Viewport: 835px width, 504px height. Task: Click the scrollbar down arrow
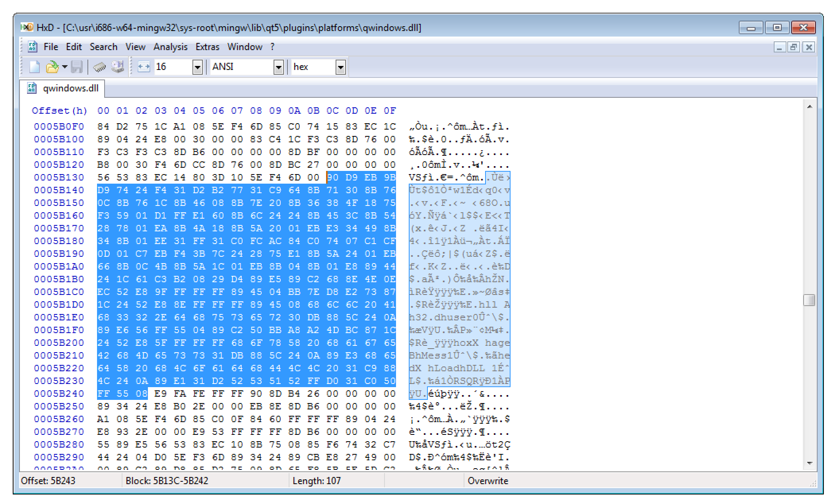point(809,463)
